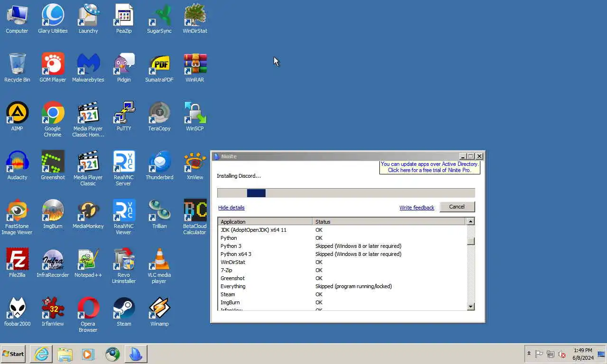607x364 pixels.
Task: Click the details list scroll-up arrow
Action: 470,221
